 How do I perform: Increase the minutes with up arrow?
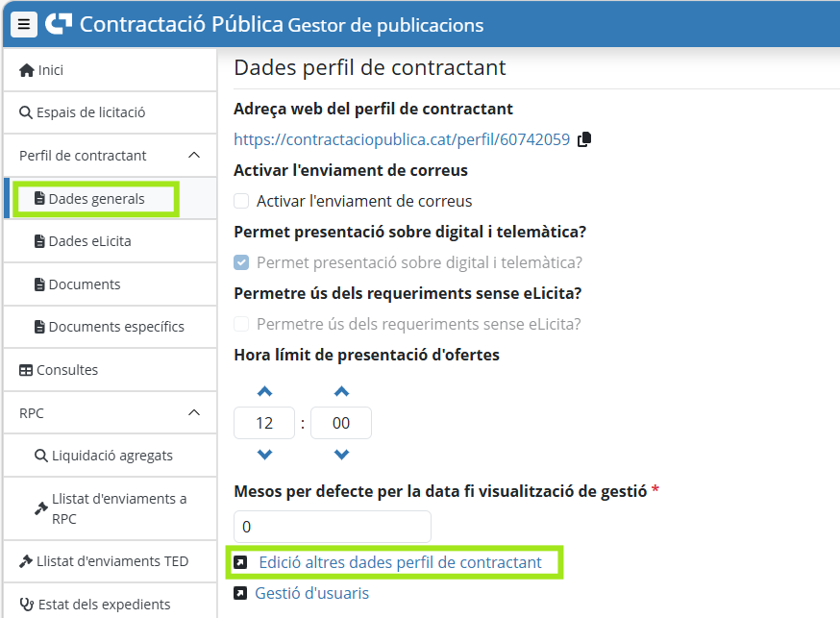pos(342,391)
